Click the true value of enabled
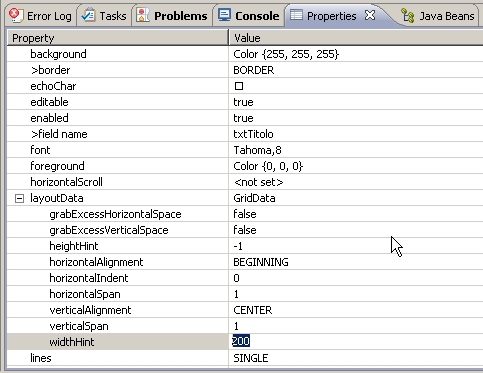 pyautogui.click(x=243, y=118)
